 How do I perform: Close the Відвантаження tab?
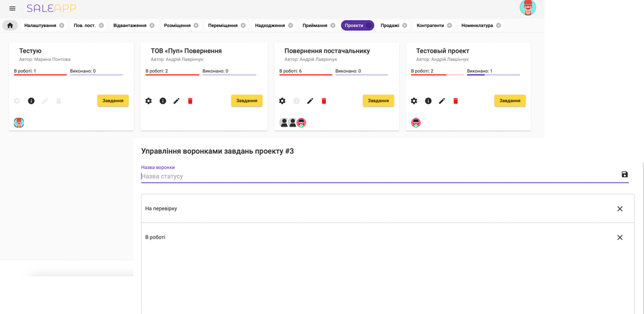tap(152, 25)
